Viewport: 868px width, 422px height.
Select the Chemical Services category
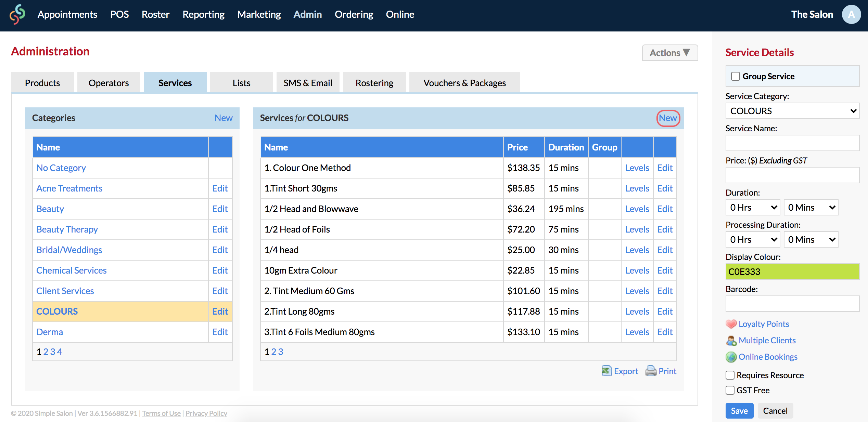point(72,271)
